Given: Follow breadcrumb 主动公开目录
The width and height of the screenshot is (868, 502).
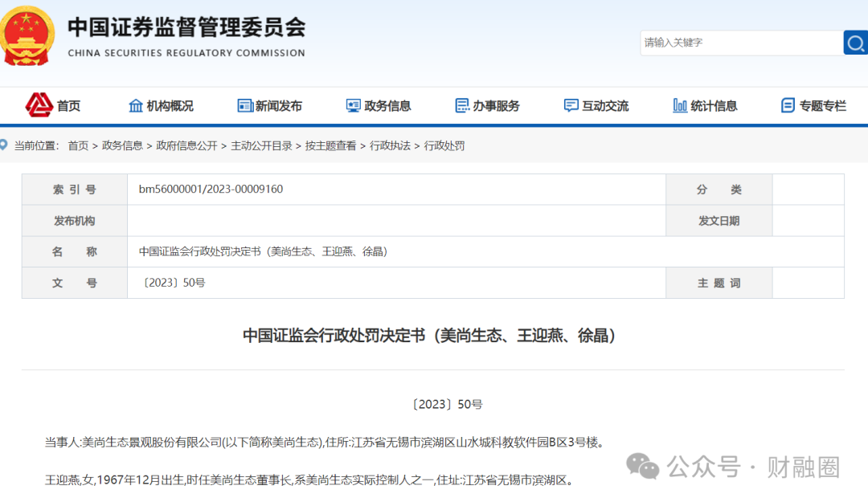Looking at the screenshot, I should coord(261,145).
